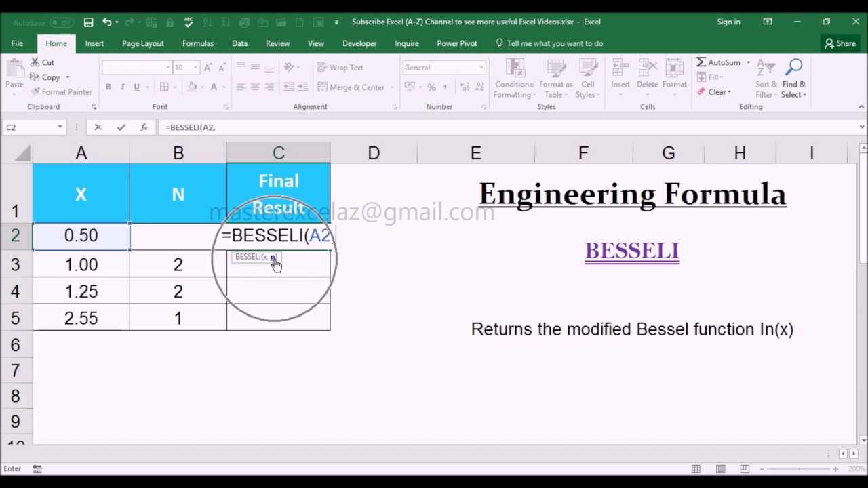This screenshot has height=488, width=868.
Task: Toggle the AutoSave switch
Action: (x=62, y=22)
